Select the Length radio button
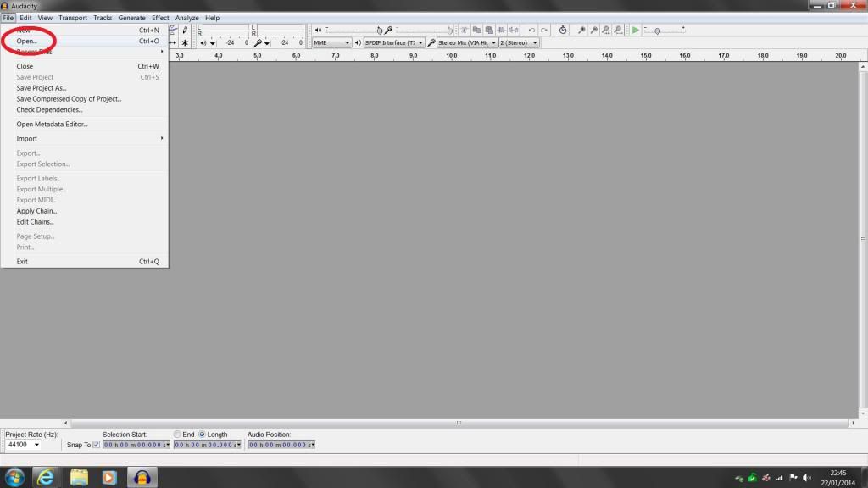 pos(202,435)
